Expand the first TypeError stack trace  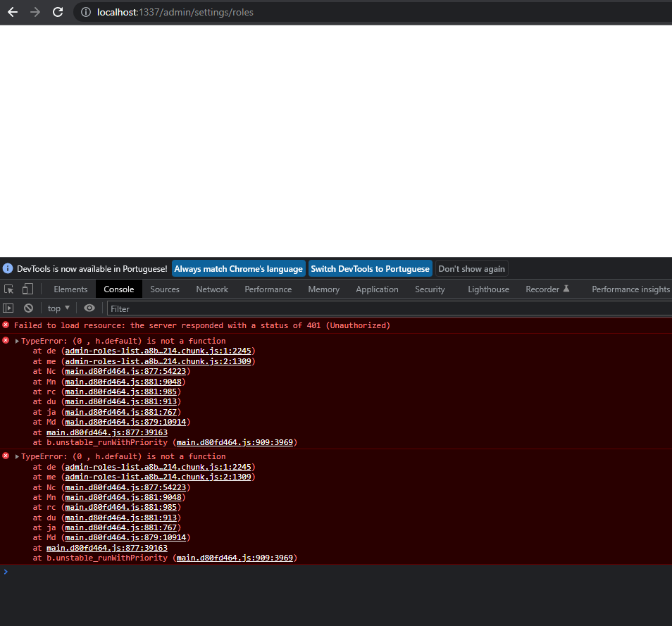click(x=16, y=340)
